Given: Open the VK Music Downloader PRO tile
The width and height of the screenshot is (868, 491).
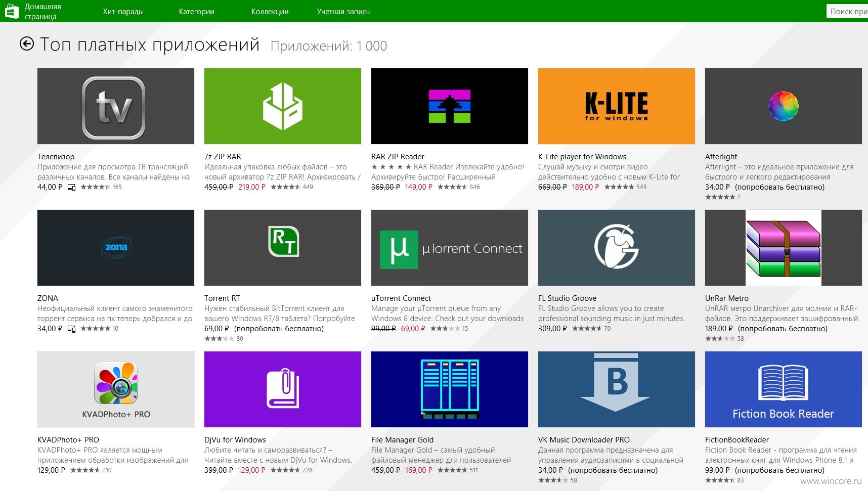Looking at the screenshot, I should (x=617, y=389).
